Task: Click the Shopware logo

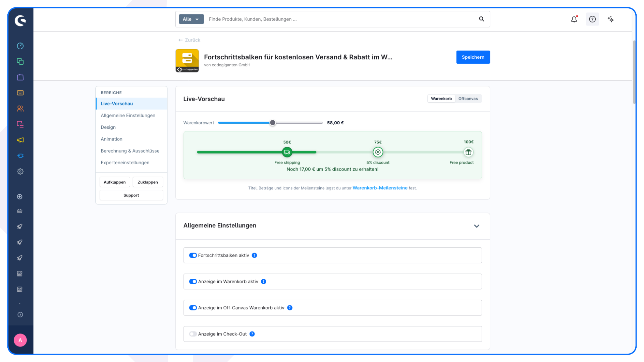Action: [20, 21]
